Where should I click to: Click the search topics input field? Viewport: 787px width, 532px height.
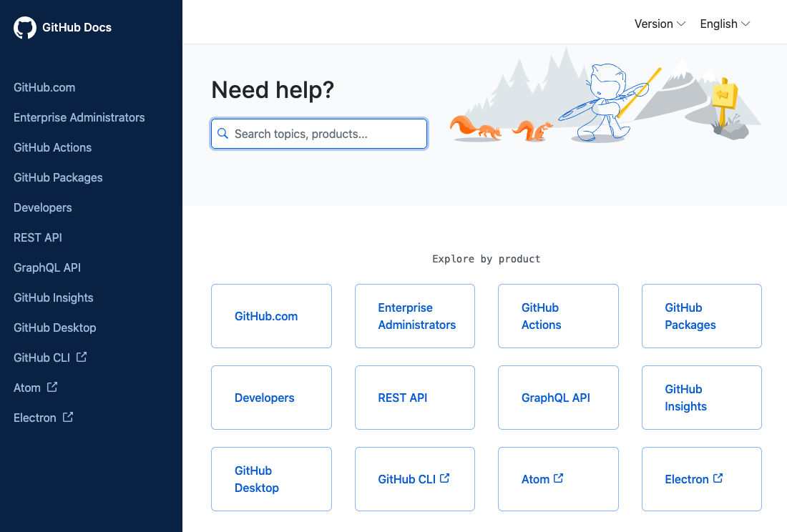[x=318, y=134]
